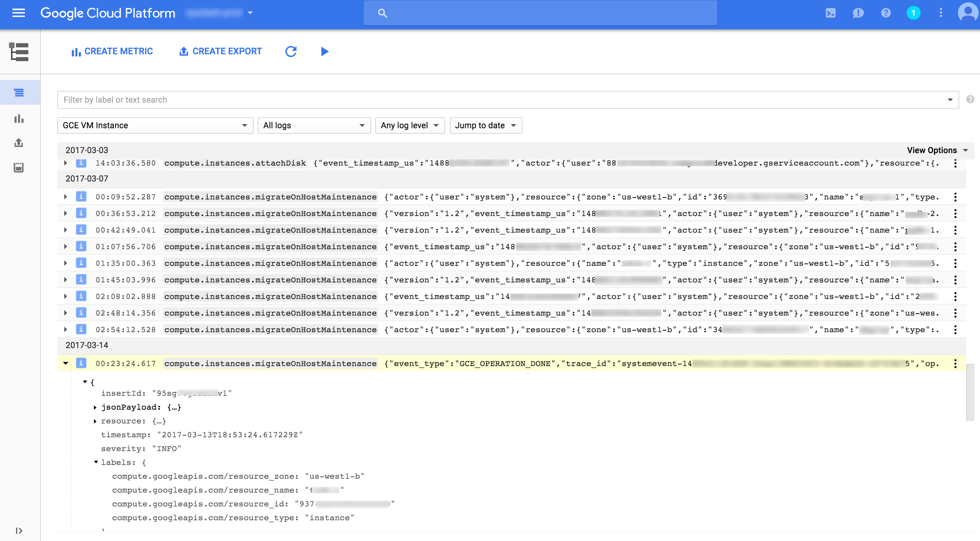Open more menu for 01:35:00.363 entry
Image resolution: width=980 pixels, height=541 pixels.
tap(955, 263)
